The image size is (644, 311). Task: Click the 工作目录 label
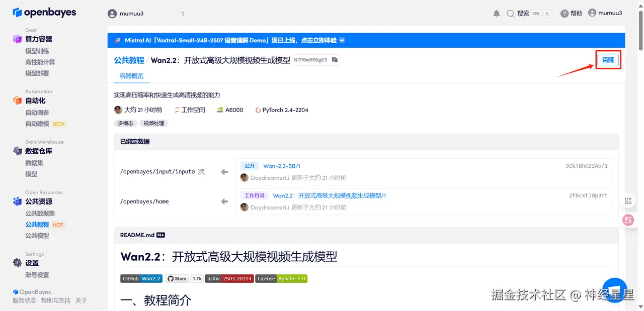click(x=255, y=195)
